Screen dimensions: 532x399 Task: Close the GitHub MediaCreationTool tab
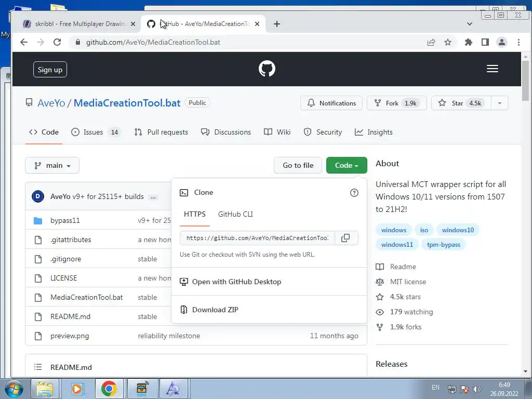pos(257,24)
